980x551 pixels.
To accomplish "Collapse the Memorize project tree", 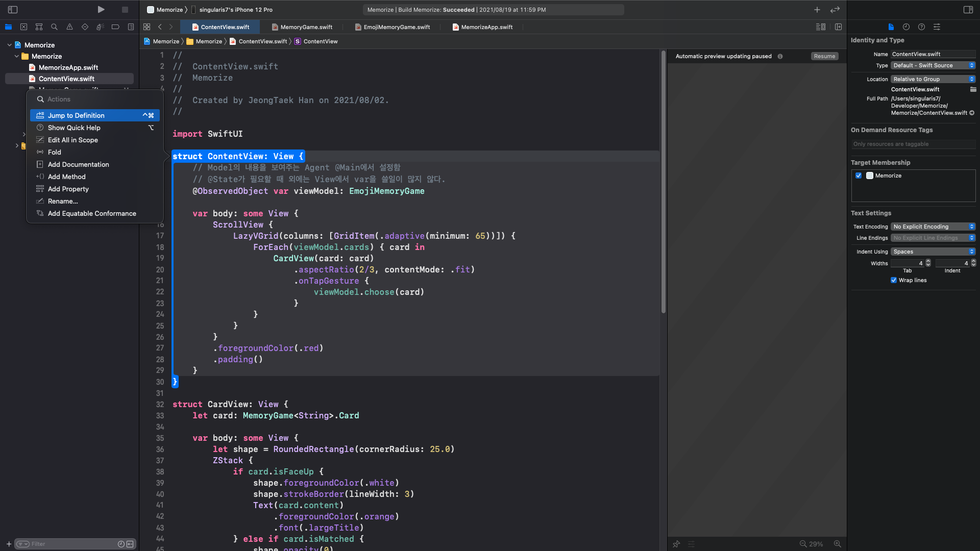I will pyautogui.click(x=9, y=45).
